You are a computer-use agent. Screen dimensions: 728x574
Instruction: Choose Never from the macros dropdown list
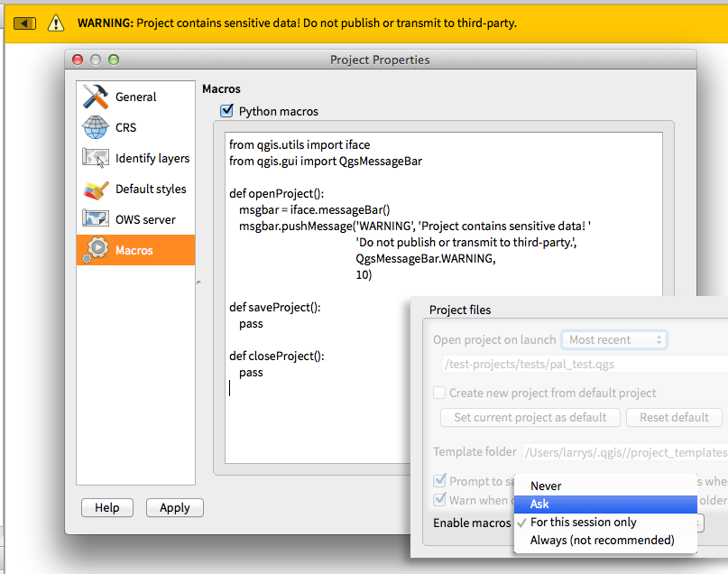point(546,486)
